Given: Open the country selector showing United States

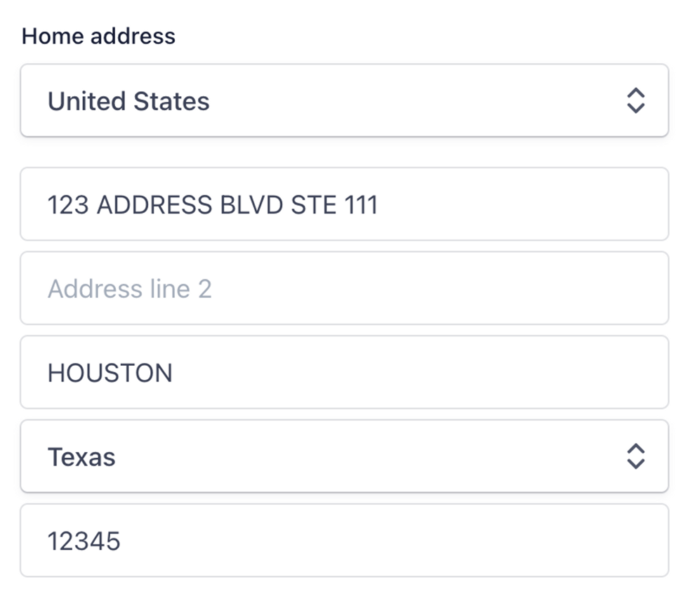Looking at the screenshot, I should [344, 100].
